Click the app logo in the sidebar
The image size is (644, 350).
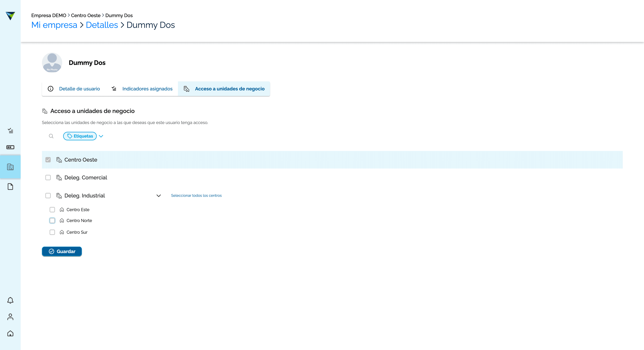pos(10,16)
